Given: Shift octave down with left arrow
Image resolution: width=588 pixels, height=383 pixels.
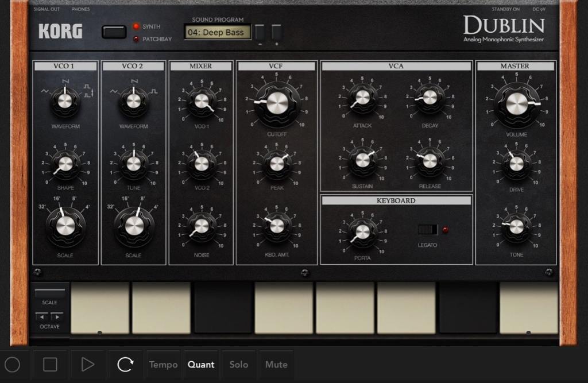Looking at the screenshot, I should pyautogui.click(x=42, y=316).
